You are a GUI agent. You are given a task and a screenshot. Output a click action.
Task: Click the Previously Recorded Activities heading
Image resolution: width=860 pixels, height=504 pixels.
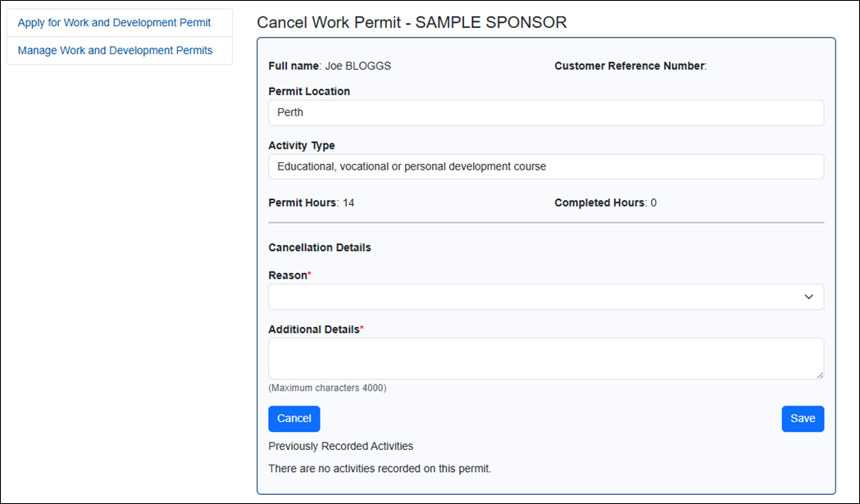click(x=340, y=447)
